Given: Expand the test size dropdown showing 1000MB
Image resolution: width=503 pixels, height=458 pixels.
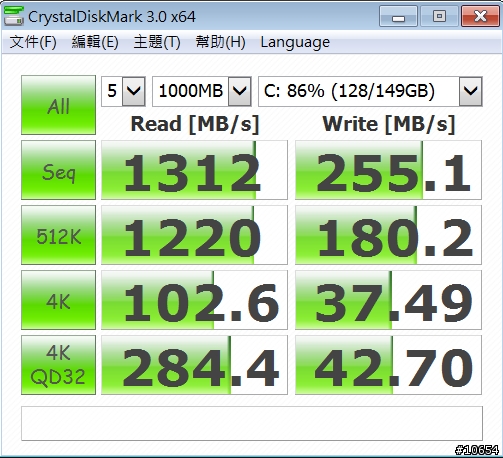Looking at the screenshot, I should (240, 91).
